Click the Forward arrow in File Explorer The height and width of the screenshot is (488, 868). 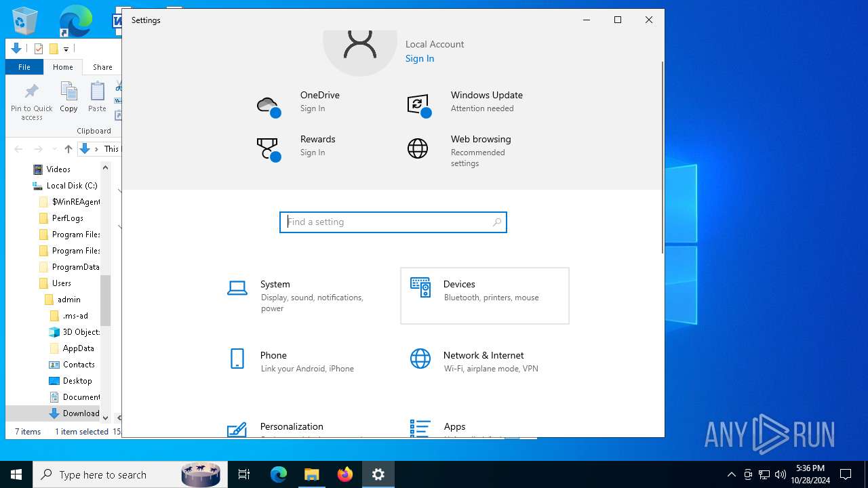coord(39,149)
